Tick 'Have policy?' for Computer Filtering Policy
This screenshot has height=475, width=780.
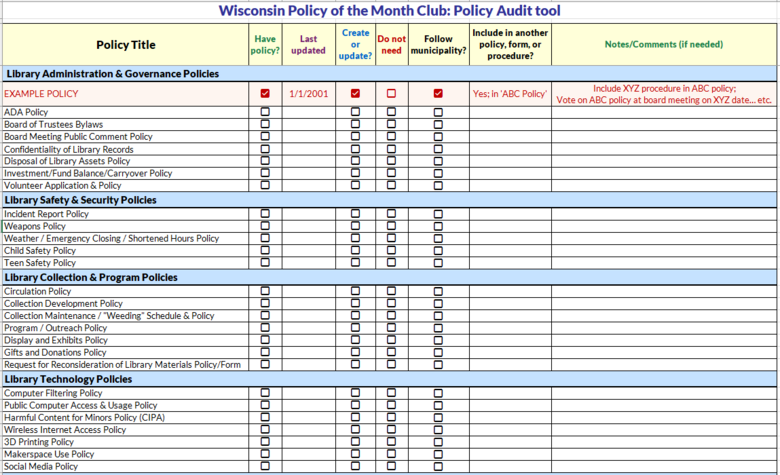(x=265, y=393)
